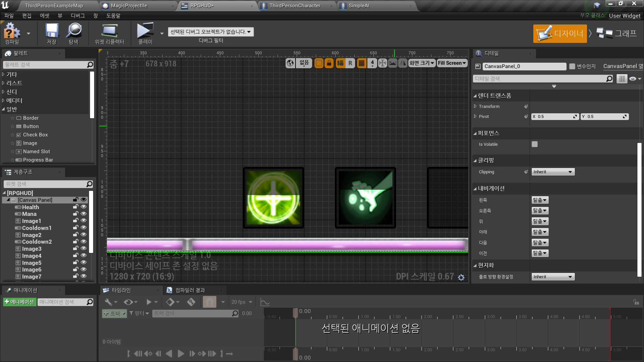644x362 pixels.
Task: Open the 디버그 menu
Action: tap(77, 16)
